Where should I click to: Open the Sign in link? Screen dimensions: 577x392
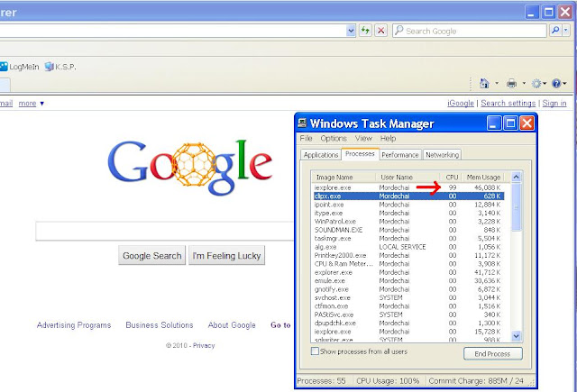[x=554, y=104]
